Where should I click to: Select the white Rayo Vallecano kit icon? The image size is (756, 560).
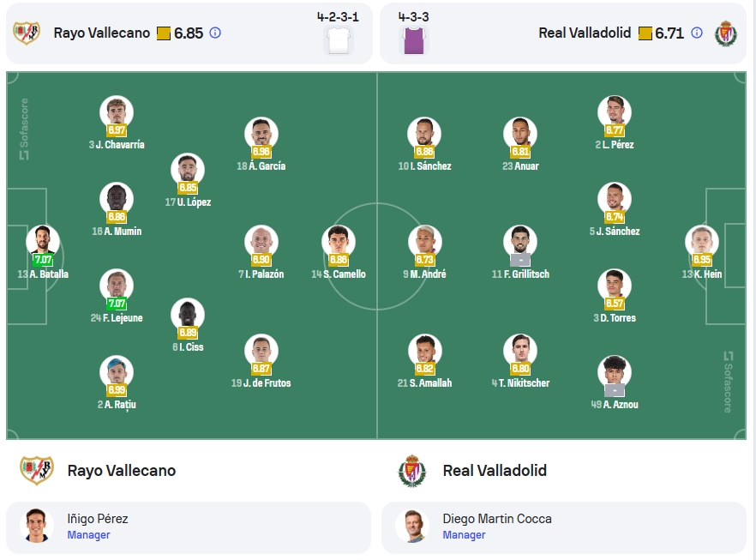[x=339, y=40]
